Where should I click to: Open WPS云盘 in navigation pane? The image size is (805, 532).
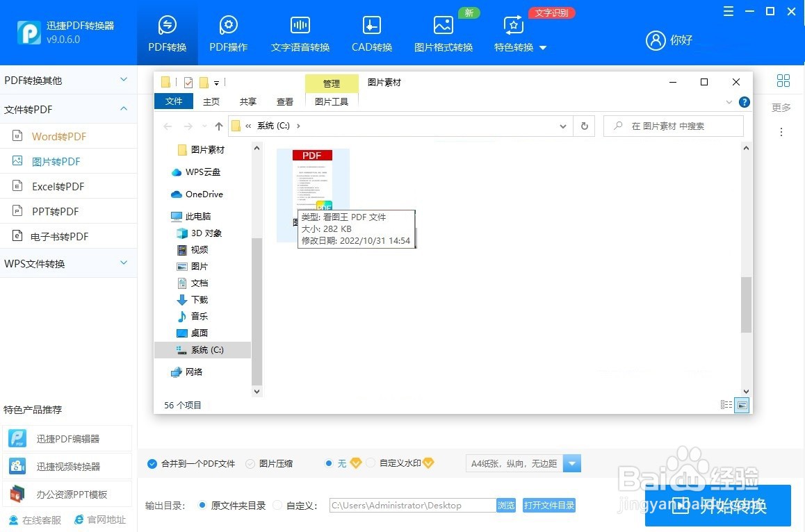(196, 172)
